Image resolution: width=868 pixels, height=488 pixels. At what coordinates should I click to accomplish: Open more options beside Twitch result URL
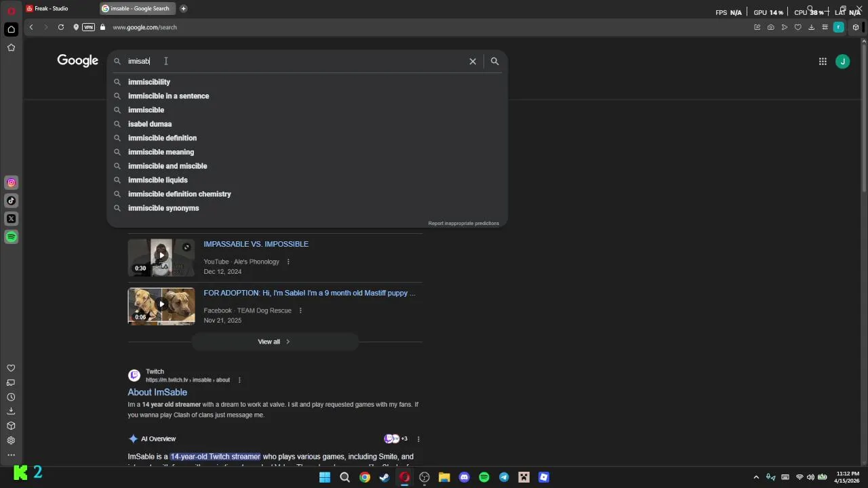239,380
